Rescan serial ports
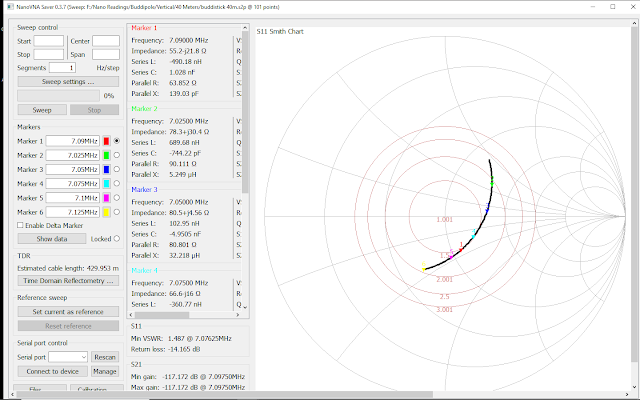Image resolution: width=640 pixels, height=400 pixels. (x=105, y=357)
